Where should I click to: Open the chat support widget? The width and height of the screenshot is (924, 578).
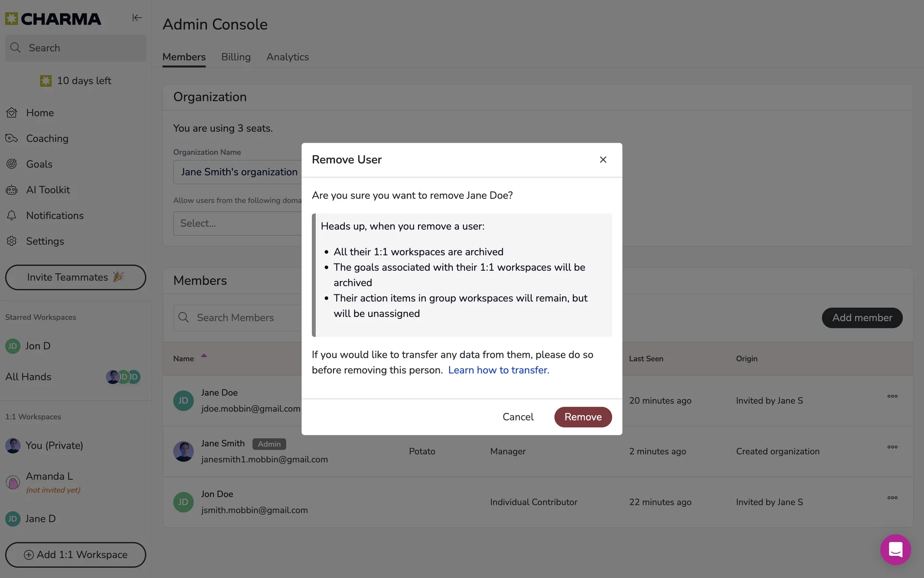tap(895, 550)
